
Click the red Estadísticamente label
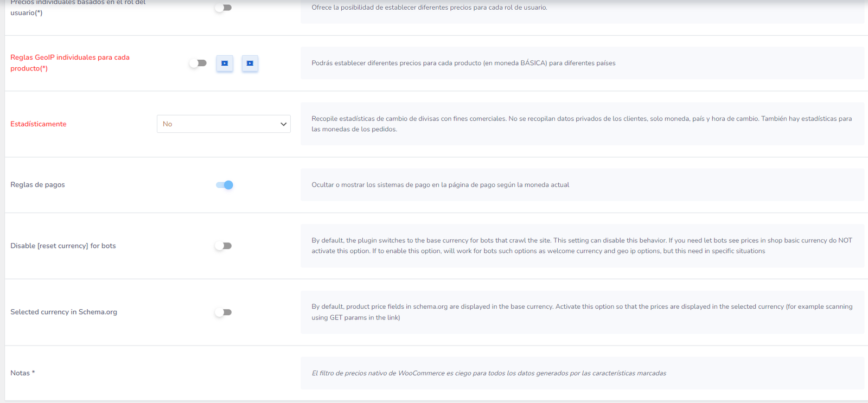pos(39,124)
